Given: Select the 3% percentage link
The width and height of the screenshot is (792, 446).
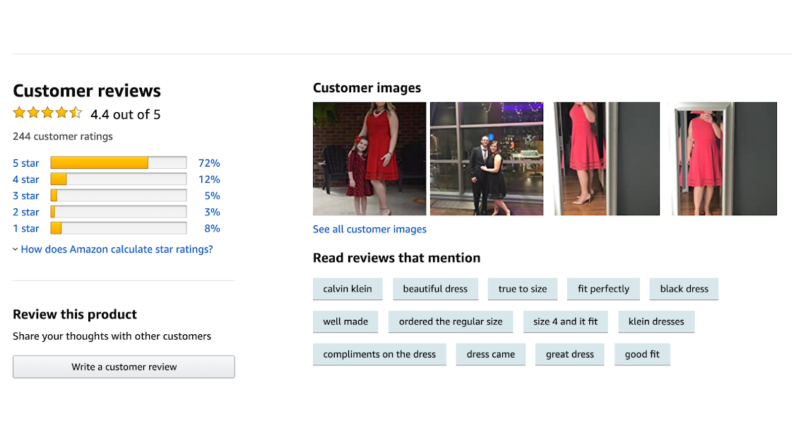Looking at the screenshot, I should [x=212, y=212].
